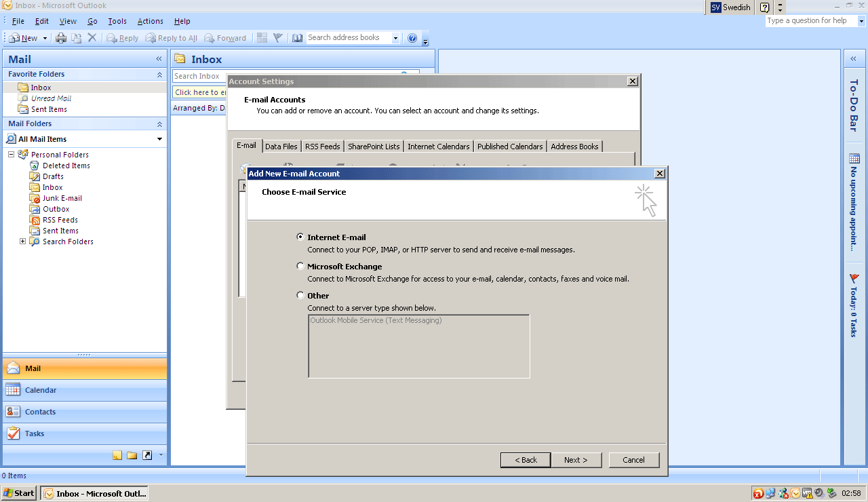
Task: Click the VMware tools tray icon
Action: pyautogui.click(x=807, y=493)
